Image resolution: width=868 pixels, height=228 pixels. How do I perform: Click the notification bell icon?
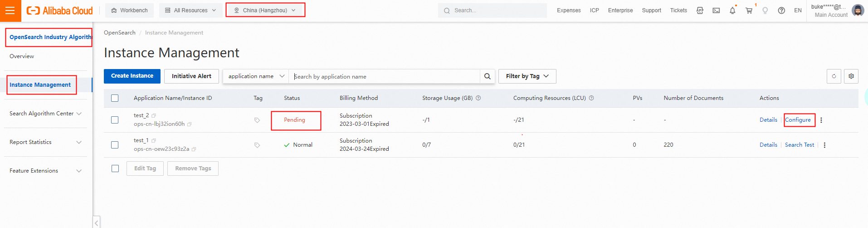[732, 10]
